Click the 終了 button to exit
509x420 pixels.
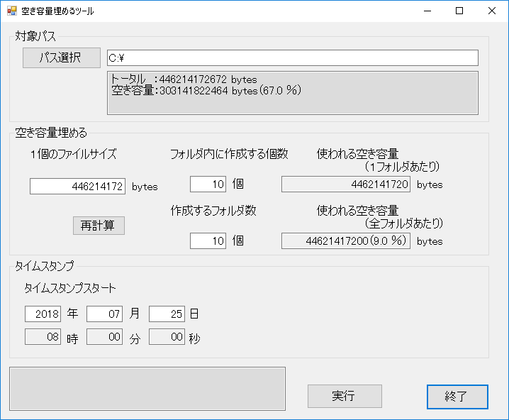click(457, 396)
